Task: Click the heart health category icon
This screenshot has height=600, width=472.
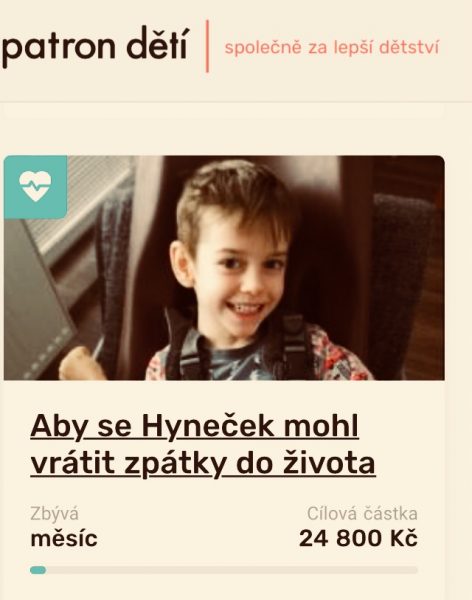Action: click(x=35, y=186)
